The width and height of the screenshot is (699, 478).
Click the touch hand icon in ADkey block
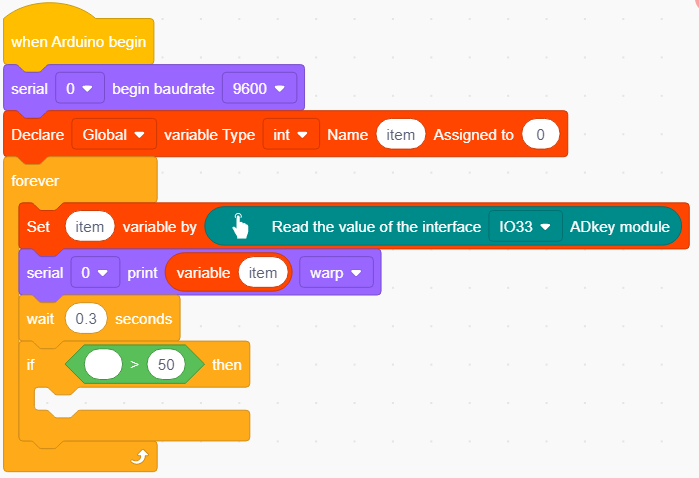[x=240, y=226]
